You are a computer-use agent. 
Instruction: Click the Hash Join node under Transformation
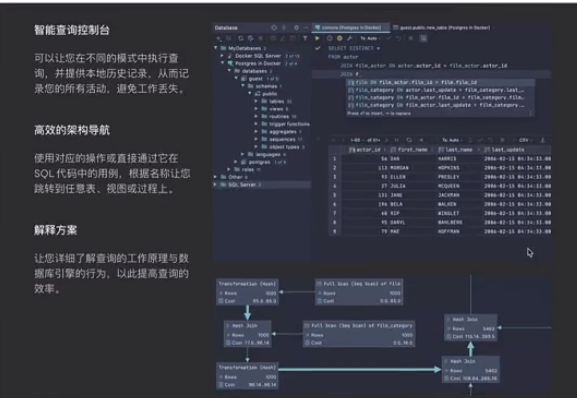248,334
